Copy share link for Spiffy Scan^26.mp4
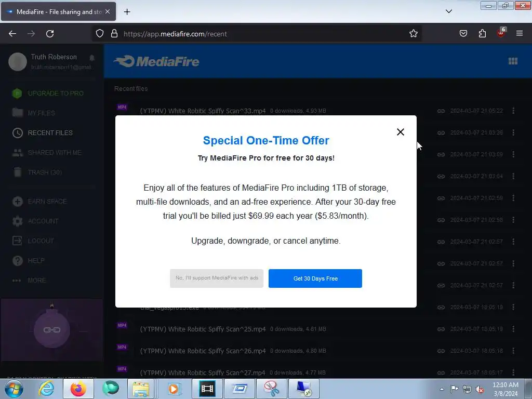Screen dimensions: 532x399 pos(441,351)
